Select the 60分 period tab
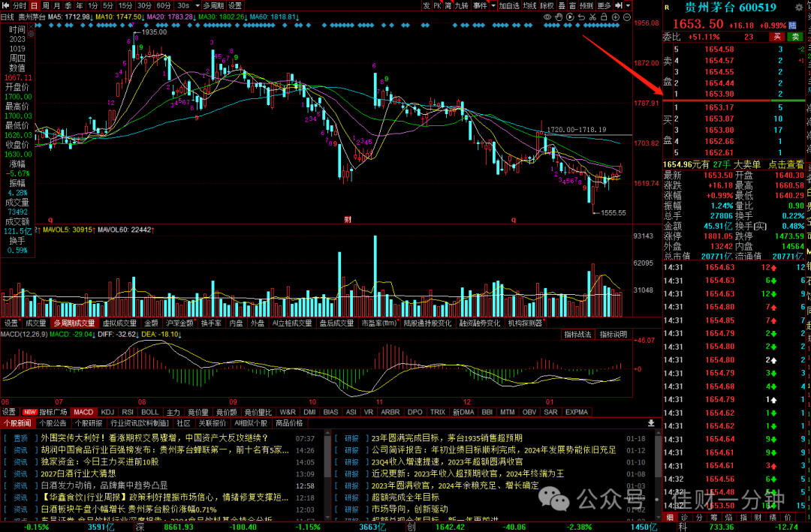Image resolution: width=811 pixels, height=532 pixels. [164, 5]
